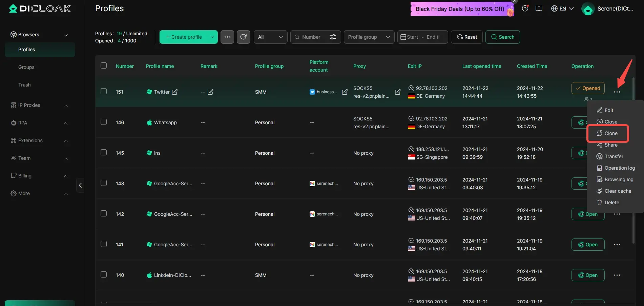Select the checkbox for profile 141

click(x=104, y=244)
